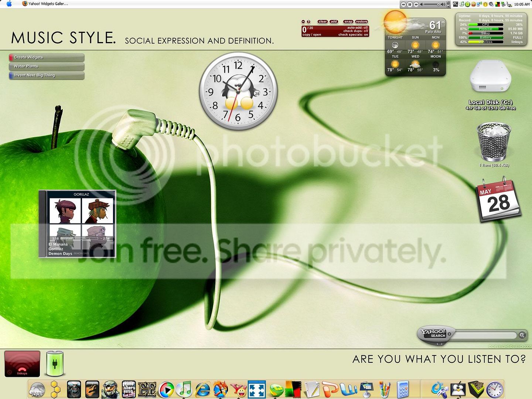Click the 10:05 AM clock in menu bar
This screenshot has height=399, width=532.
click(522, 4)
